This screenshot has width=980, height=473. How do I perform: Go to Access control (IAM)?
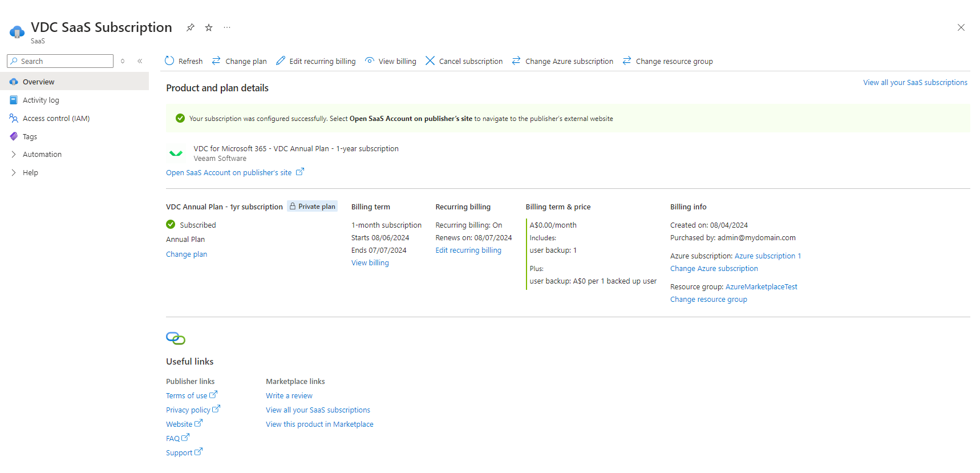tap(74, 118)
